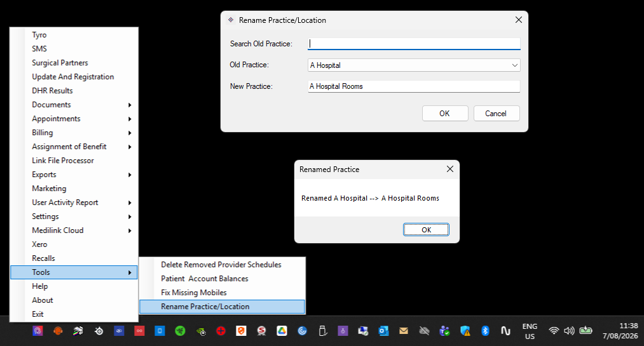The height and width of the screenshot is (346, 644).
Task: Expand the Settings submenu
Action: [74, 216]
